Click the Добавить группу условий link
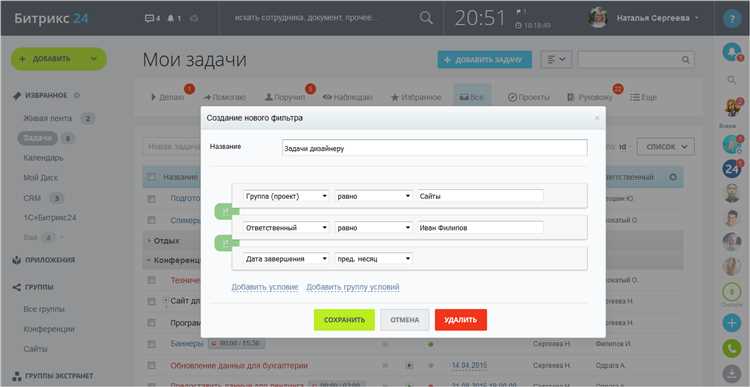The width and height of the screenshot is (750, 387). [353, 287]
